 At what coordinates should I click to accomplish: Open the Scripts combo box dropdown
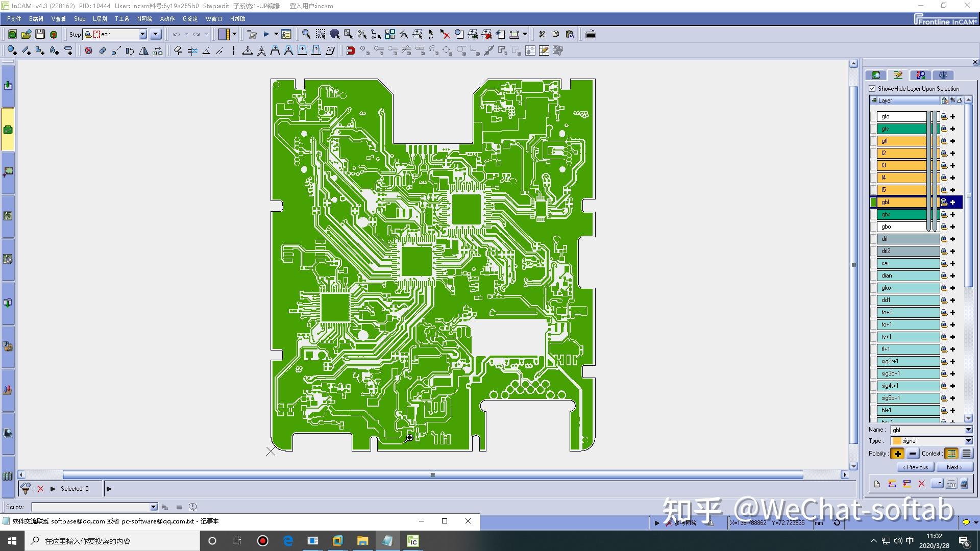tap(154, 507)
